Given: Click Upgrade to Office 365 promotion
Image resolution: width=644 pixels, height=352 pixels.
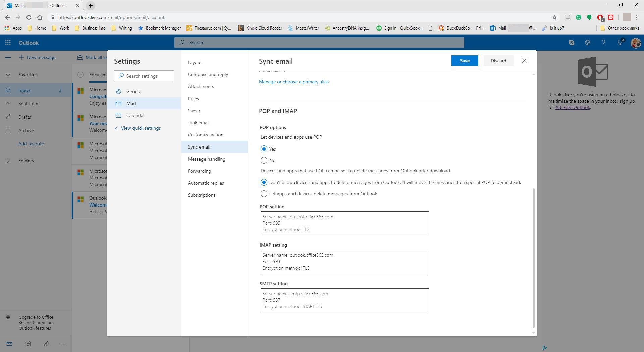Looking at the screenshot, I should pos(36,322).
